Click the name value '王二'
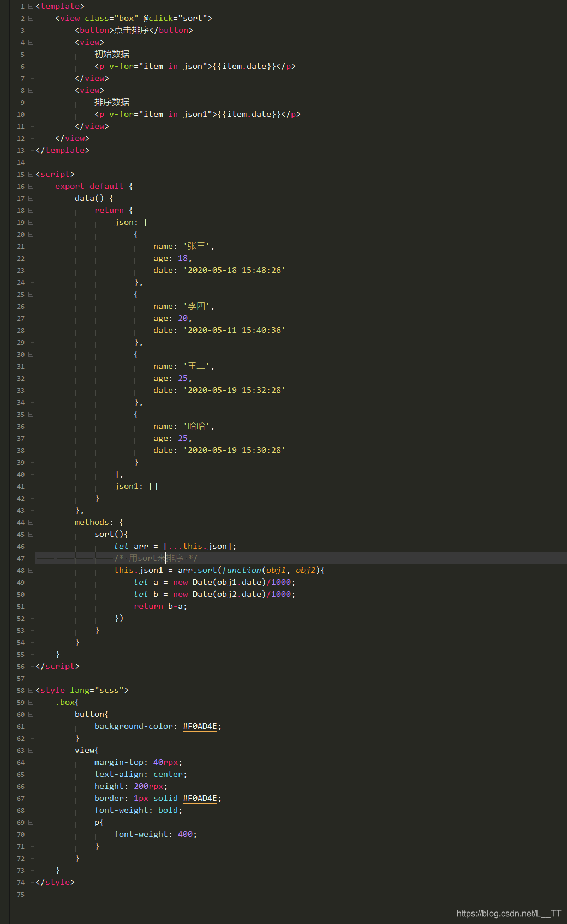 [196, 366]
